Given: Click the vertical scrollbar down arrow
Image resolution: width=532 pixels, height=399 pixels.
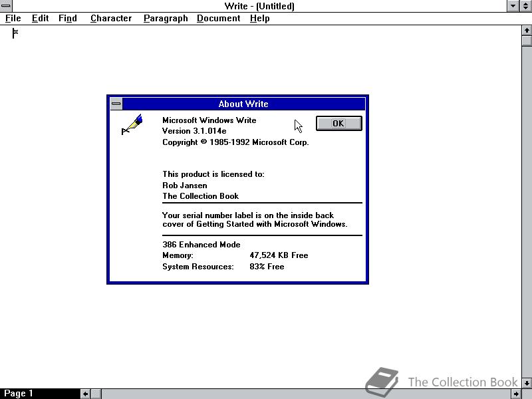Looking at the screenshot, I should [527, 383].
